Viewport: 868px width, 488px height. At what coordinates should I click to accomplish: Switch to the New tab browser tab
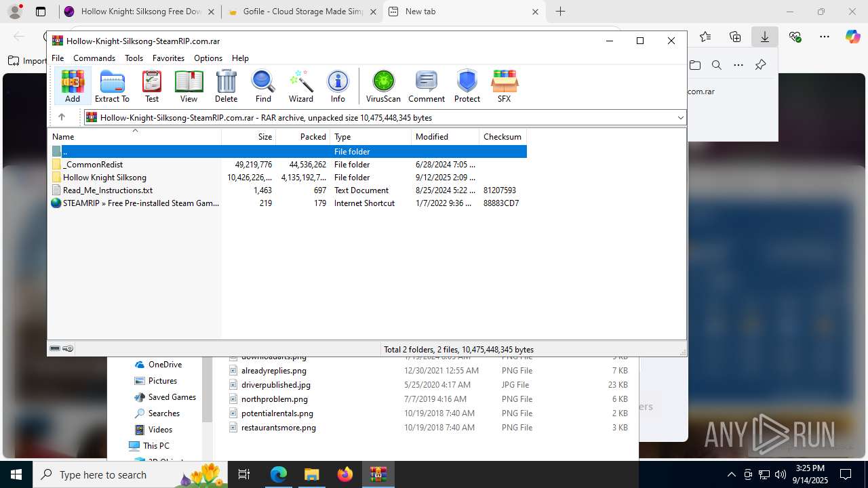click(463, 12)
